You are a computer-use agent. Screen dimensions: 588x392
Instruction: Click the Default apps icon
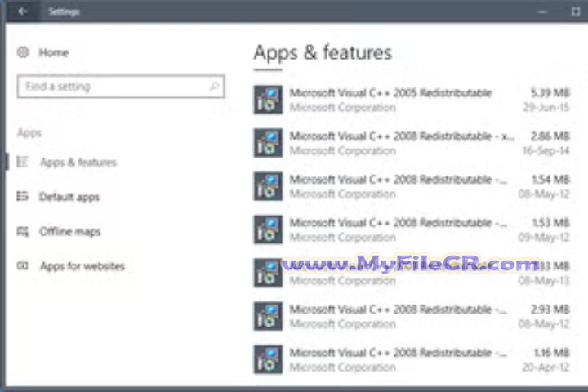23,196
